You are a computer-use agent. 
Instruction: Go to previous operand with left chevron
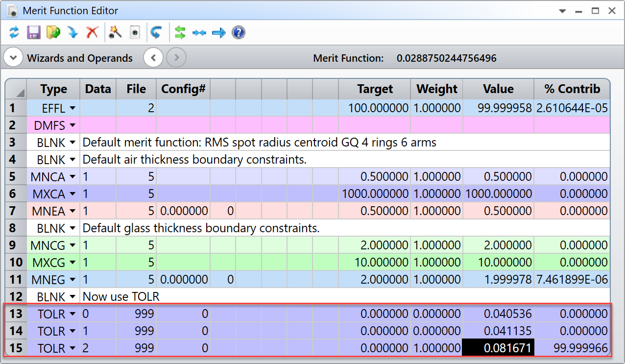(x=153, y=58)
